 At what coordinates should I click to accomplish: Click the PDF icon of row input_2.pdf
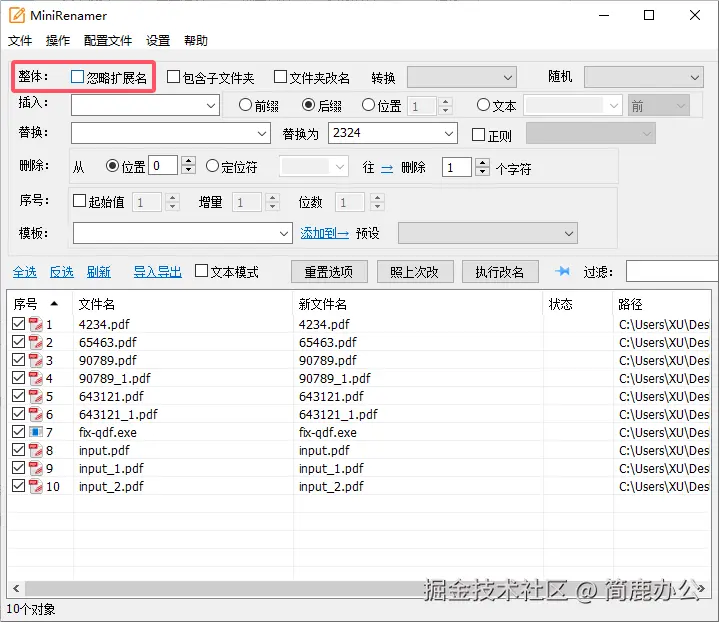35,486
